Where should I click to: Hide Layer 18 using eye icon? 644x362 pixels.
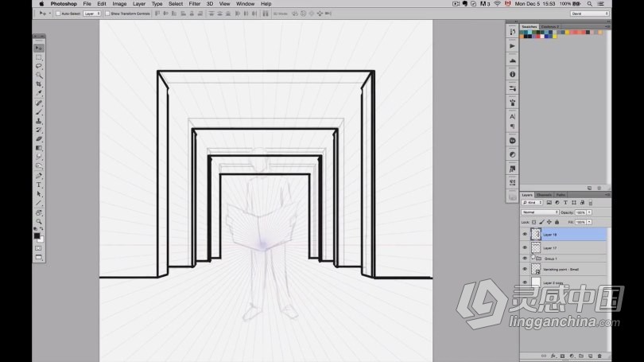coord(525,235)
